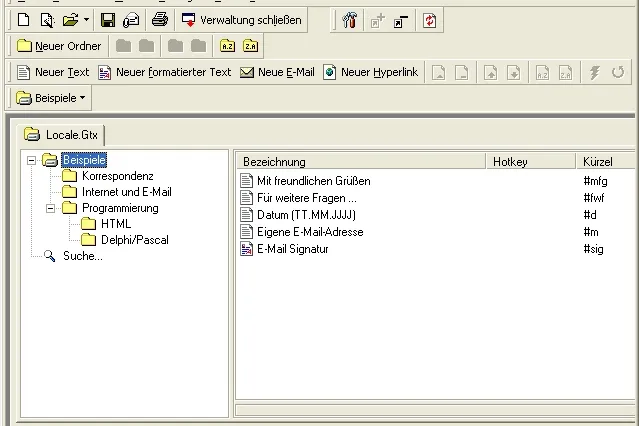Click the #m shortcut cell
The width and height of the screenshot is (639, 426).
point(591,232)
